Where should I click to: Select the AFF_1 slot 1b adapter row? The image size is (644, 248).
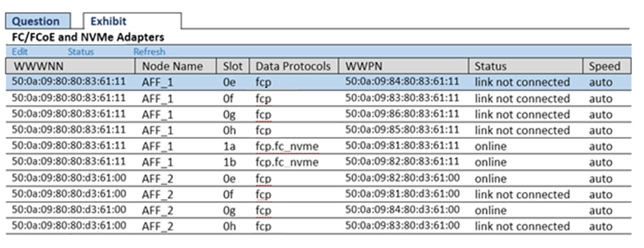[319, 163]
